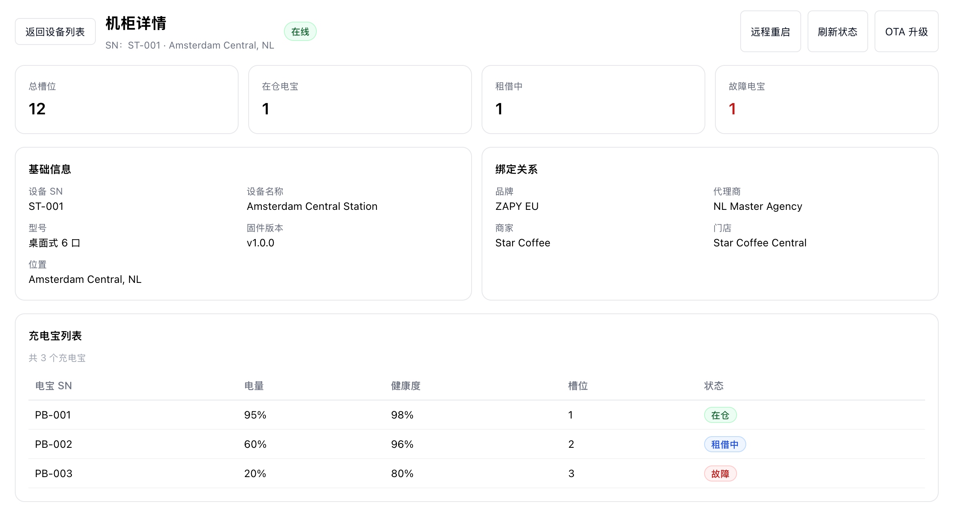
Task: Click the agency NL Master Agency
Action: click(x=757, y=206)
